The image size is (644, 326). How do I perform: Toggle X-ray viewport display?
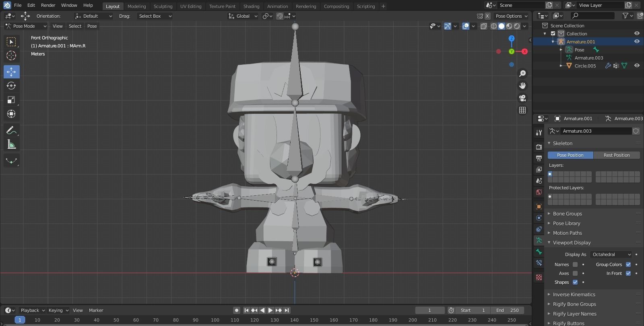484,26
